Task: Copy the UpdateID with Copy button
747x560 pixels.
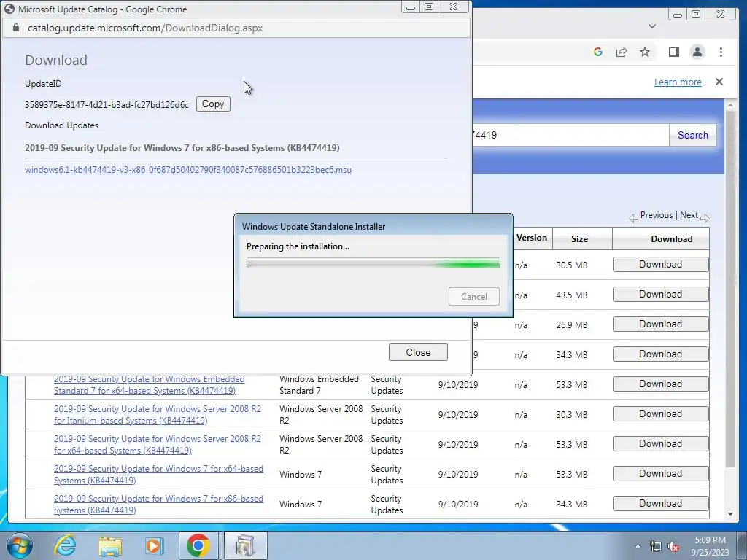Action: coord(213,104)
